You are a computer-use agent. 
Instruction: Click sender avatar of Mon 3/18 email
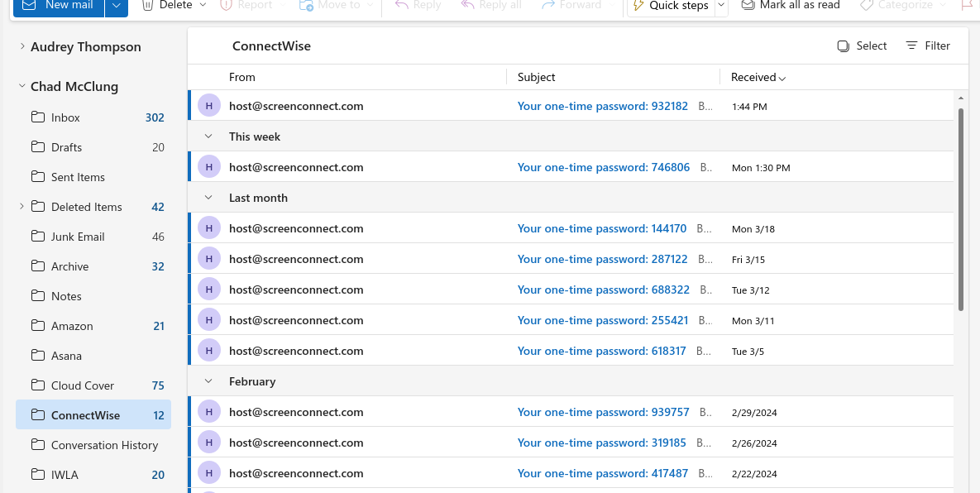(x=208, y=228)
